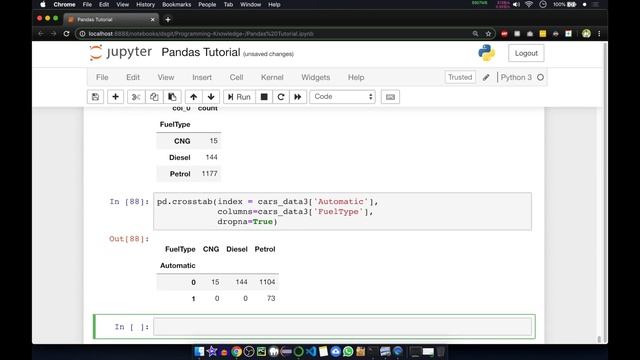
Task: Bookmark the page with the star icon
Action: pos(488,34)
